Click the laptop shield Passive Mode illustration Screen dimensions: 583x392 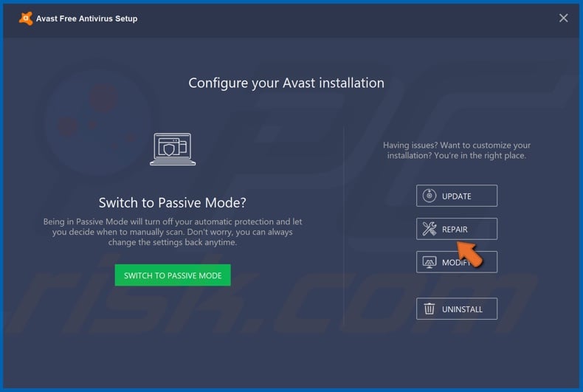173,149
